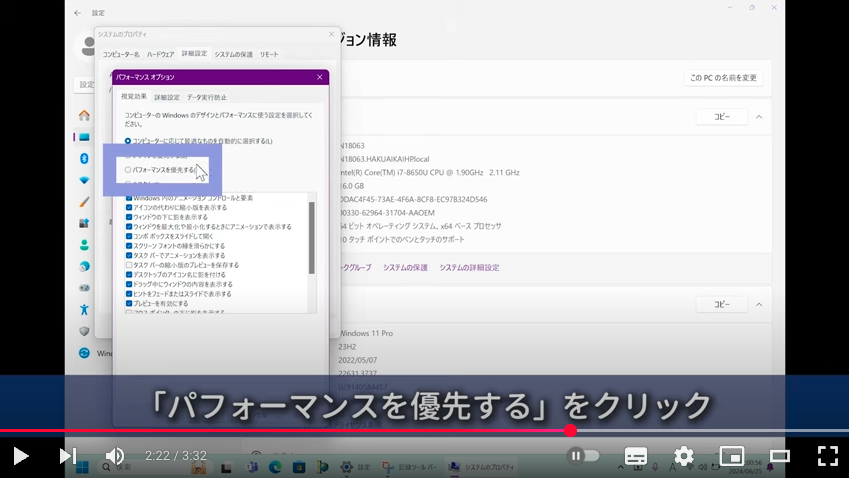Image resolution: width=849 pixels, height=478 pixels.
Task: Uncheck ドラッグ中にウィンドウの内容を表示する
Action: point(129,284)
